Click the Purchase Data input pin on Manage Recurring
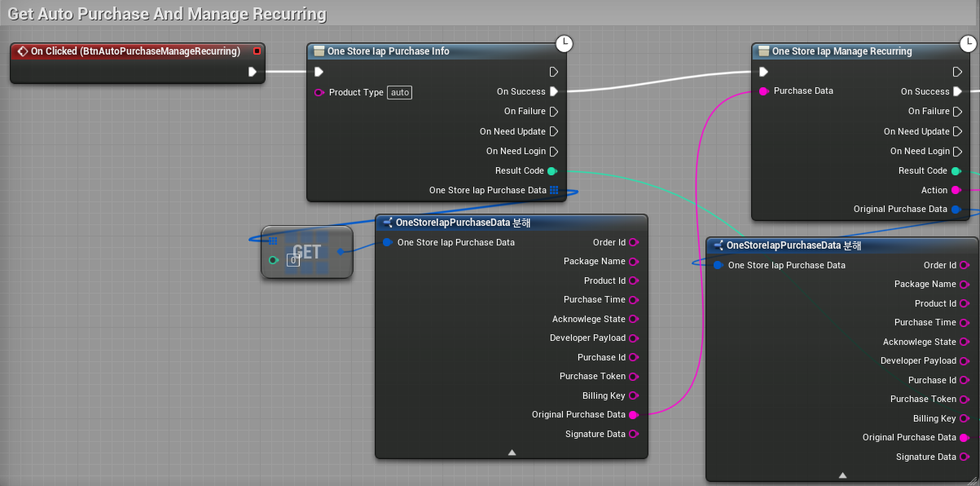Screen dimensions: 980x486 click(763, 91)
